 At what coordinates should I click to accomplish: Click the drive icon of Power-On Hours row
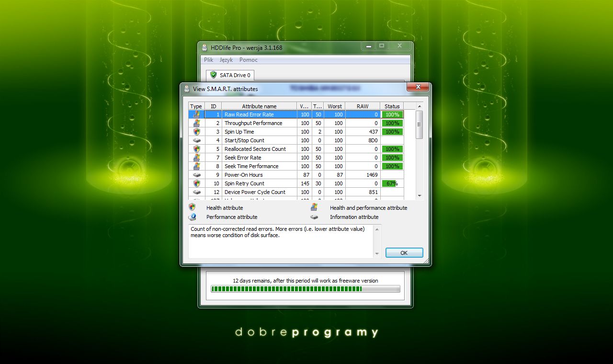[196, 175]
